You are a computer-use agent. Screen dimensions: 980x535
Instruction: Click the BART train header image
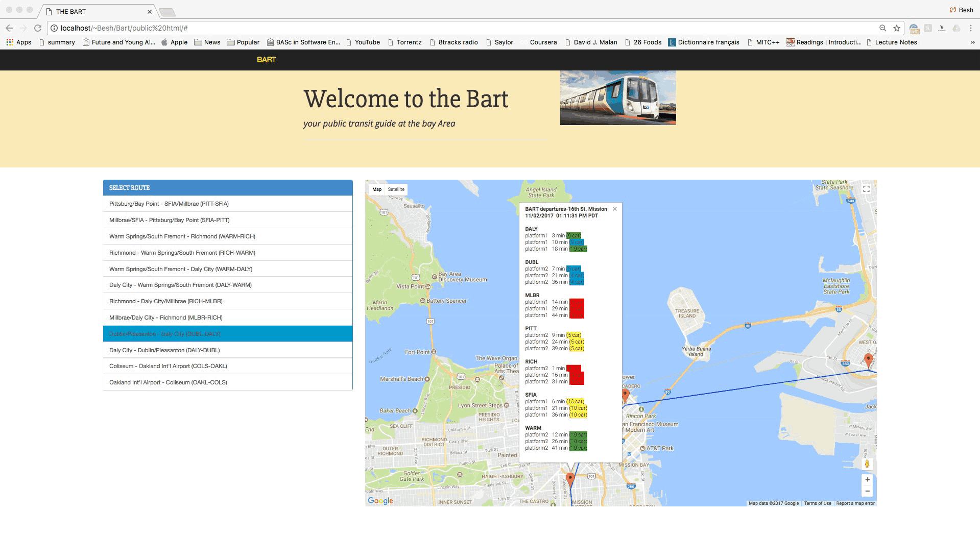pyautogui.click(x=618, y=98)
